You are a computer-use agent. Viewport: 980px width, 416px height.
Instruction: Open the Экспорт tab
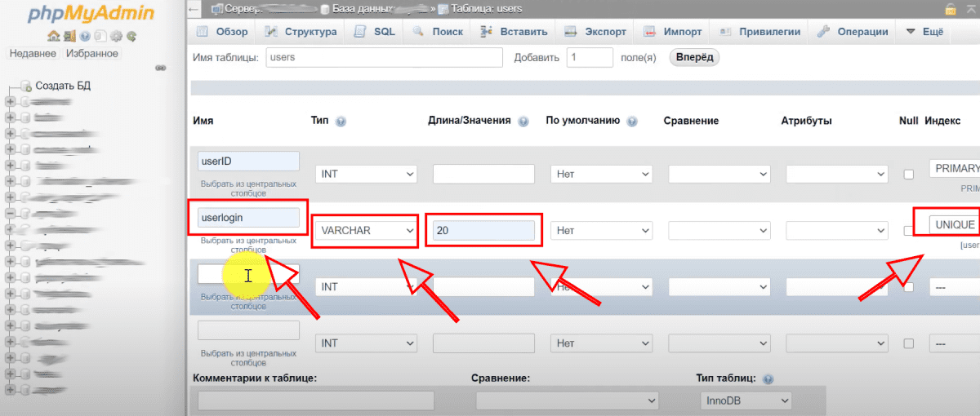[595, 32]
